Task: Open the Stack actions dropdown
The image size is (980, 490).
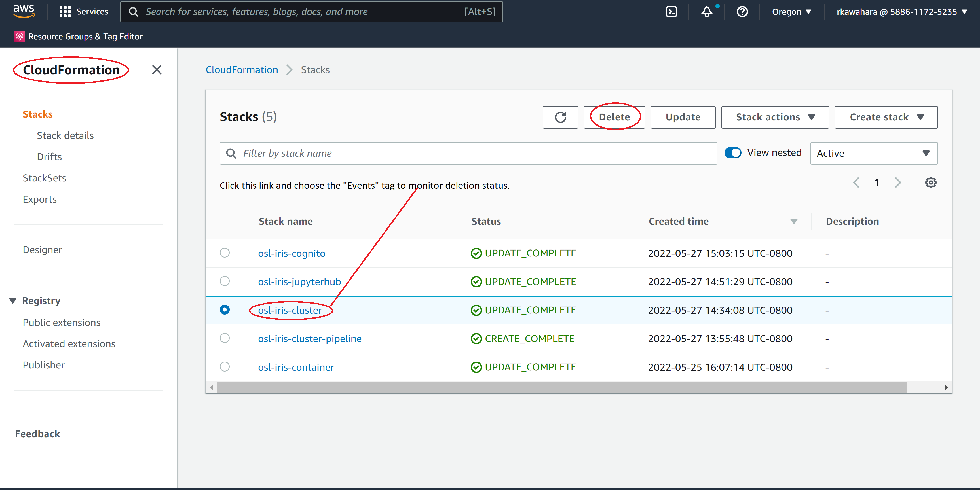Action: [x=775, y=117]
